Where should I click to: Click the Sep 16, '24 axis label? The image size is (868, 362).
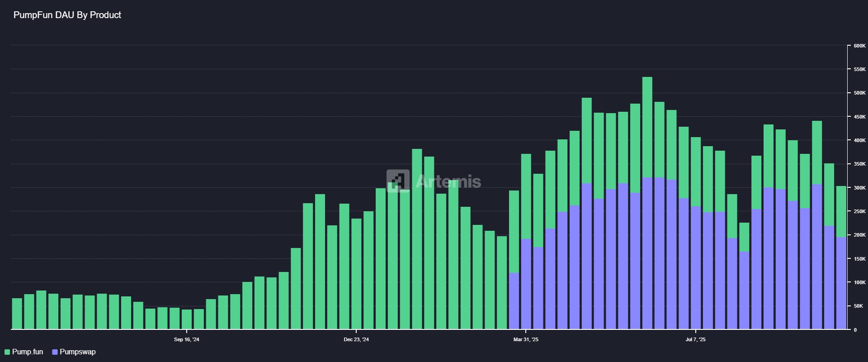186,339
